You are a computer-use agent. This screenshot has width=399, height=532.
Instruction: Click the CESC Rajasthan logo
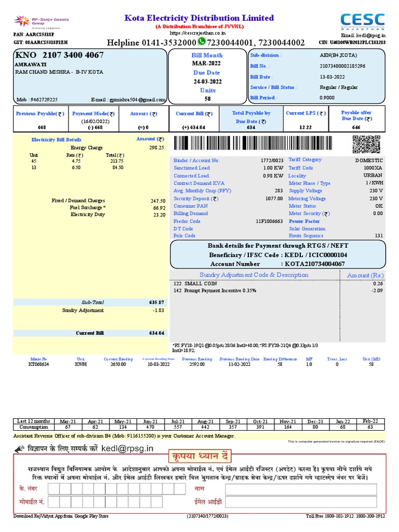[363, 22]
